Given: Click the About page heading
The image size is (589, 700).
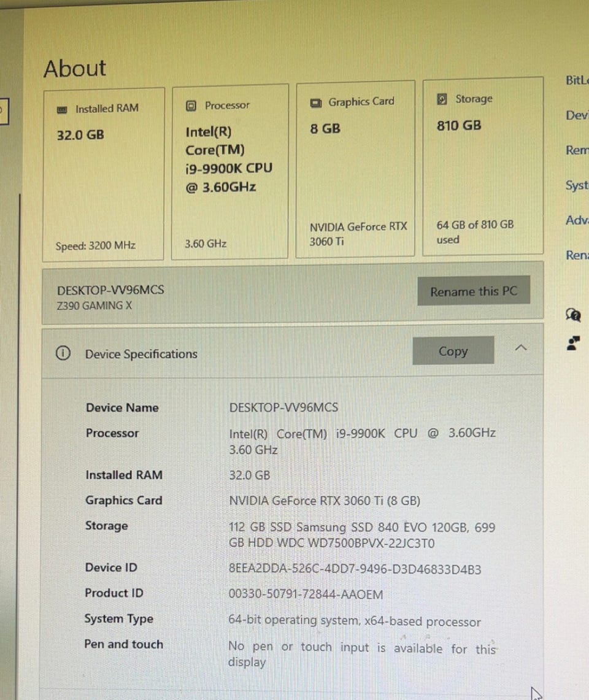Looking at the screenshot, I should [x=75, y=68].
